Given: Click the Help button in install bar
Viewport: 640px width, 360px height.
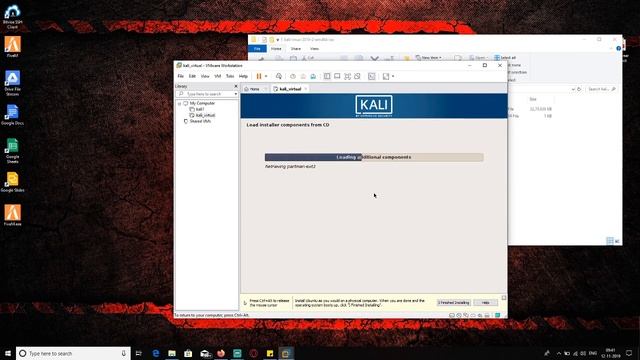Looking at the screenshot, I should coord(485,303).
